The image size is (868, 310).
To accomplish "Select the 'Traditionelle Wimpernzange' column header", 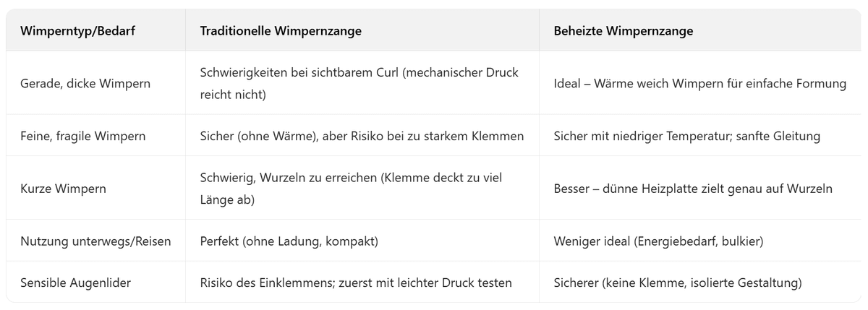I will pyautogui.click(x=281, y=31).
